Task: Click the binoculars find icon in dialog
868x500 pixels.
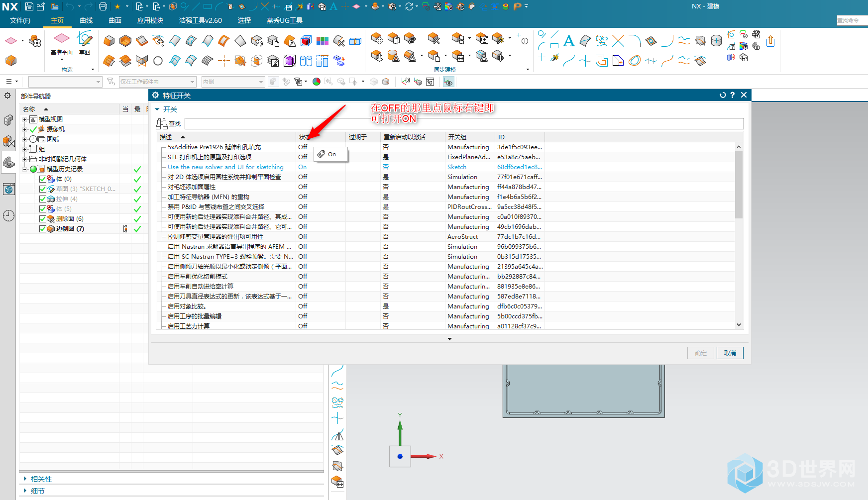Action: click(x=162, y=124)
